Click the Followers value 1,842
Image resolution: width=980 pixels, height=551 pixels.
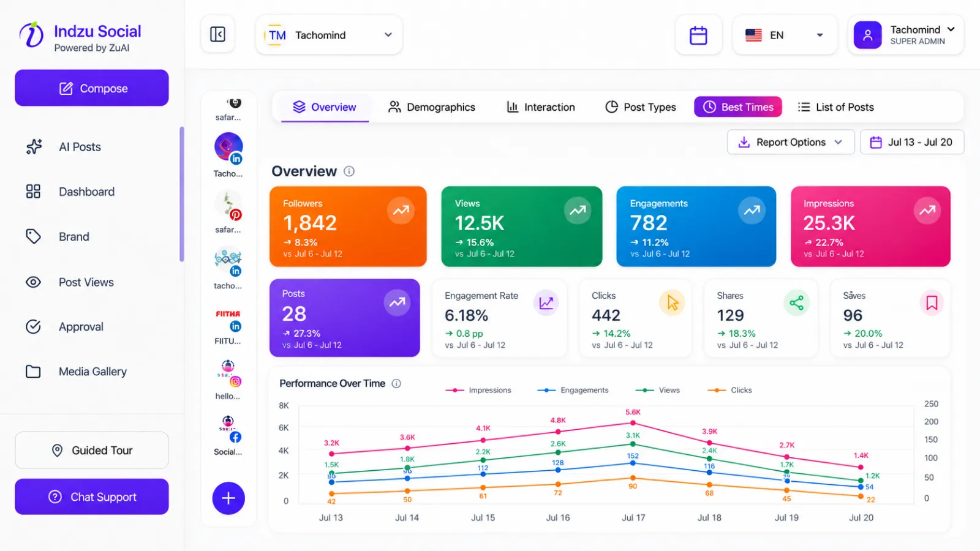(310, 223)
